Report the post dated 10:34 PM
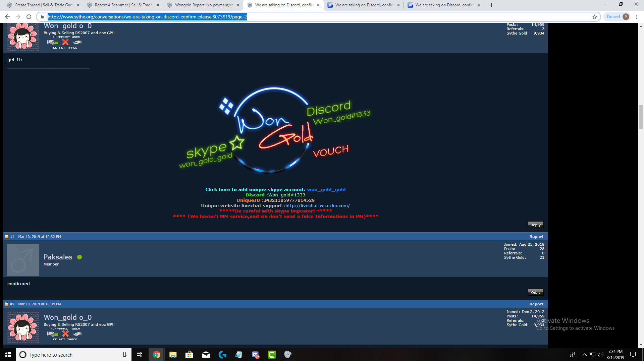 (x=536, y=304)
